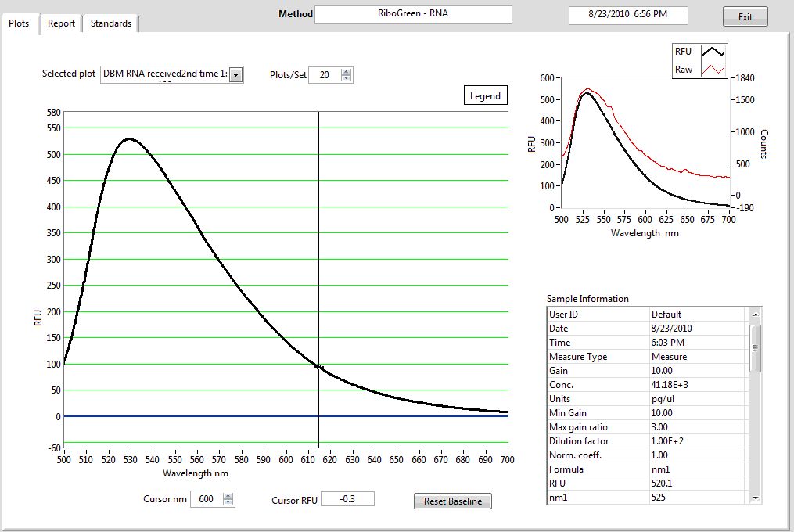This screenshot has width=794, height=532.
Task: Select the Dilution factor value '1.00E+2'
Action: [x=667, y=440]
